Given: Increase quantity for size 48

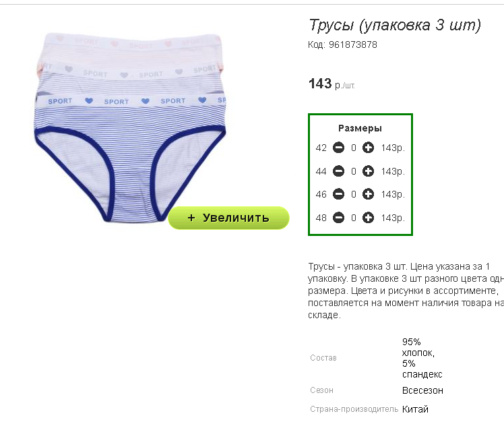Looking at the screenshot, I should (368, 218).
